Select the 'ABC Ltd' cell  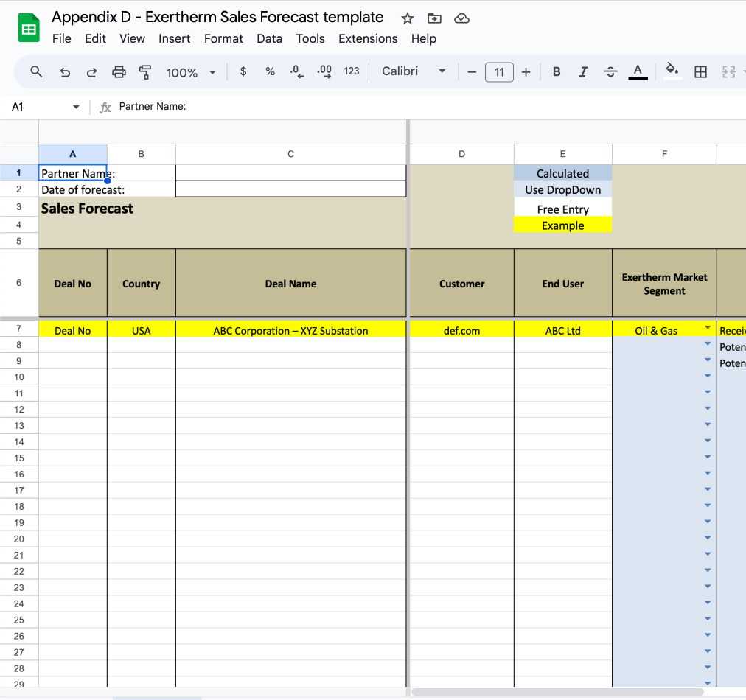563,329
